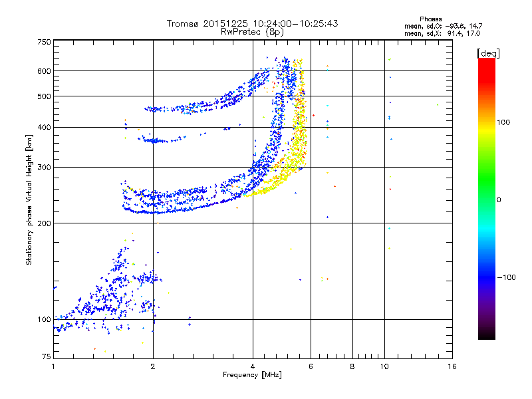The image size is (532, 399).
Task: Click the "[deg]" colorbar unit label
Action: (488, 53)
